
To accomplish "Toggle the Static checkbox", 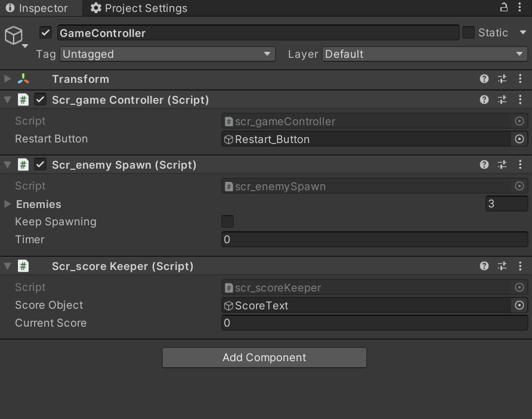I will [469, 33].
